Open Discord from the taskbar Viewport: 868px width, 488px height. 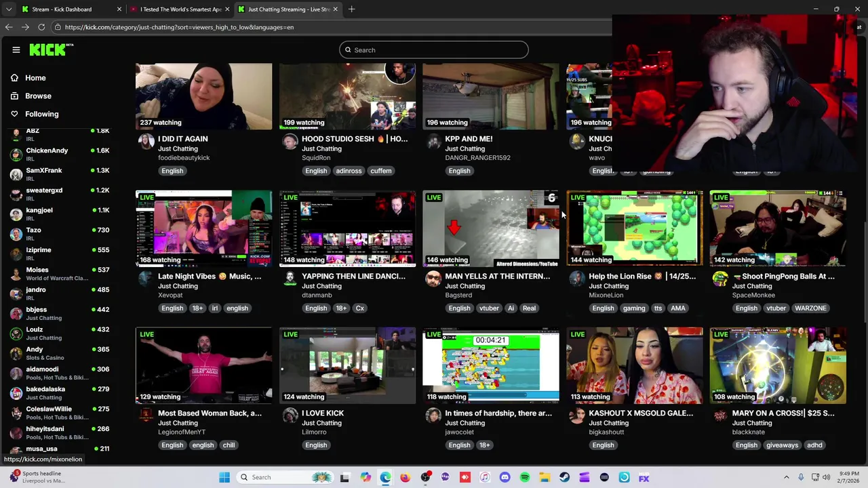pyautogui.click(x=505, y=477)
